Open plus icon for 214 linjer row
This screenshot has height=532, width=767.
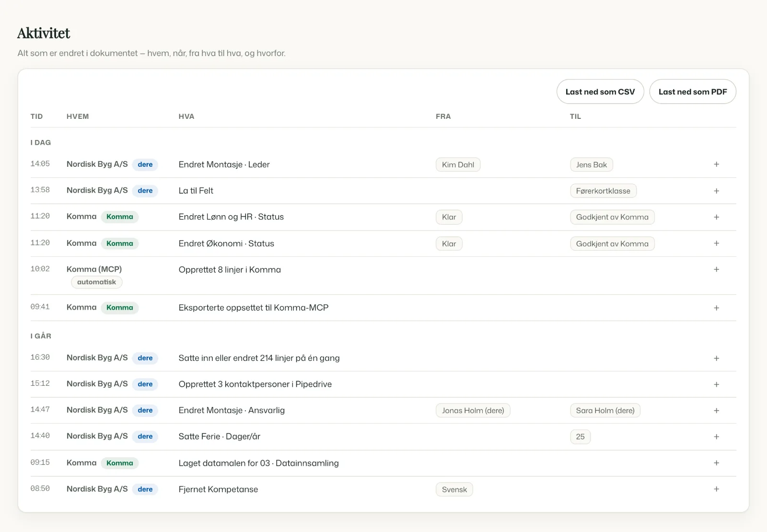pos(716,358)
